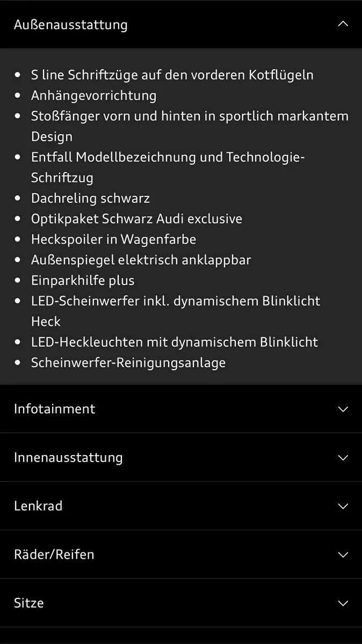The height and width of the screenshot is (644, 362).
Task: Click the chevron next to Lenkrad
Action: tap(343, 506)
